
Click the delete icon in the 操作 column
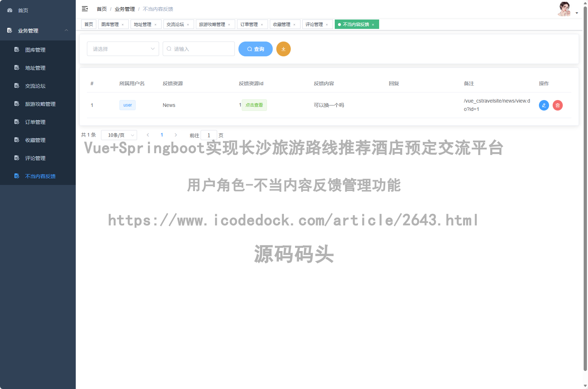click(x=557, y=105)
